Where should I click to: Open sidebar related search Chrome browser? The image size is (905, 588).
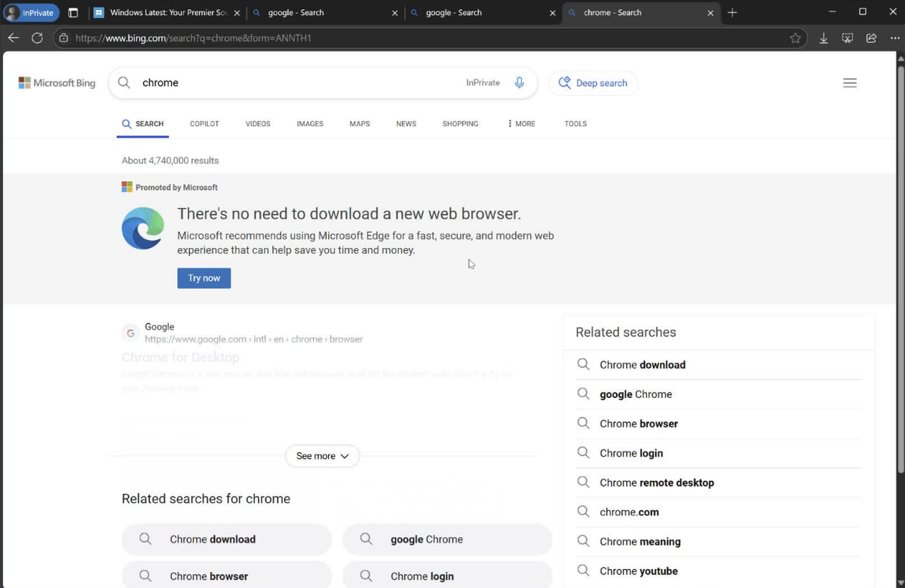tap(639, 424)
